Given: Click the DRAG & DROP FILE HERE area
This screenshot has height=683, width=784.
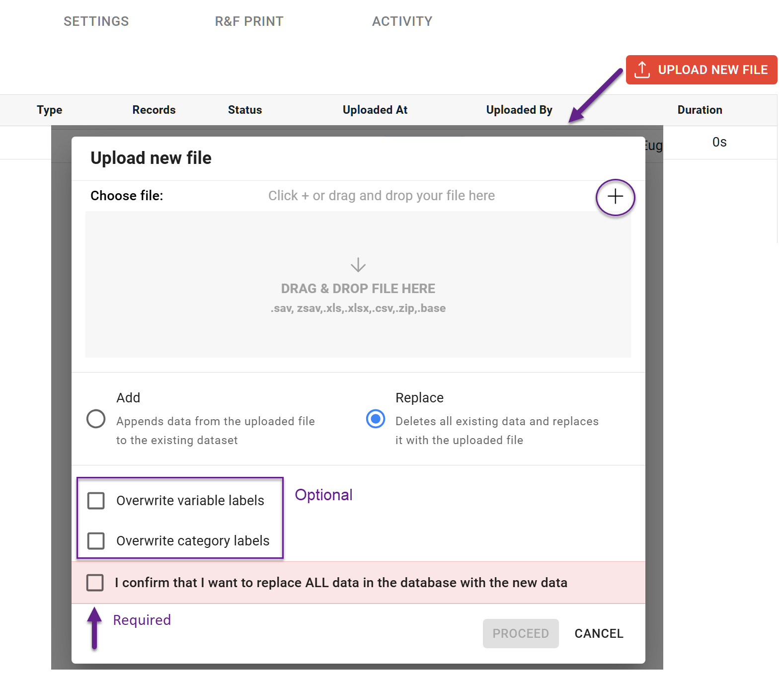Looking at the screenshot, I should click(358, 285).
